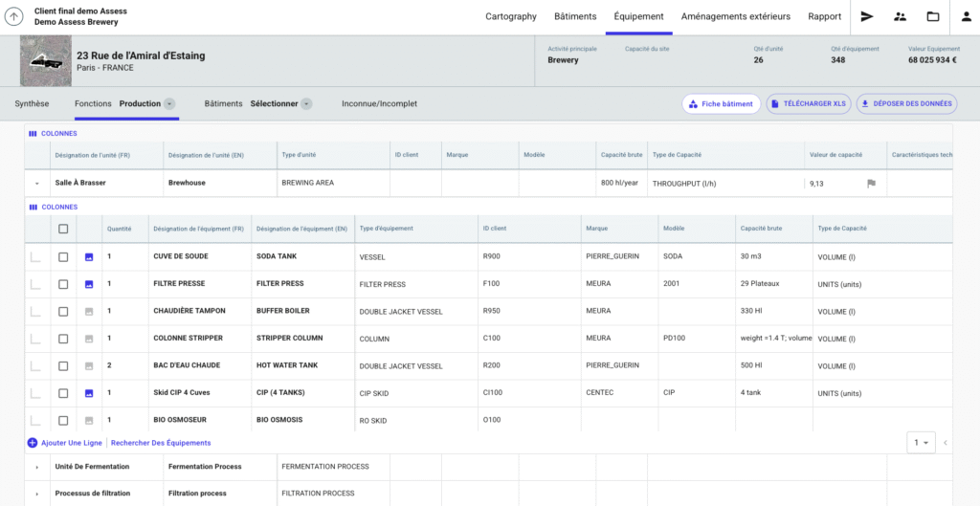Image resolution: width=980 pixels, height=506 pixels.
Task: Open image icon for Skid CIP 4 Cuves
Action: click(x=89, y=393)
